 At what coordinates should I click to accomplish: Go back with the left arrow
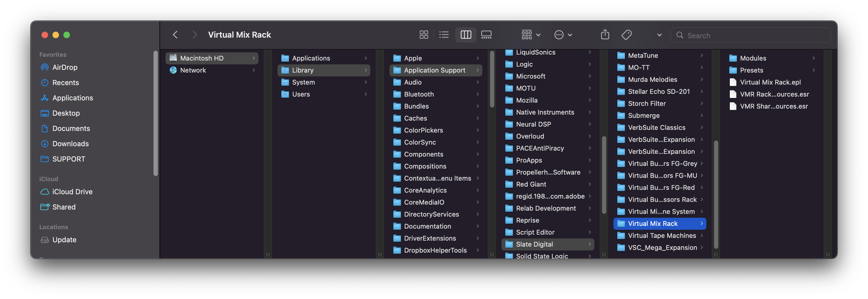coord(175,35)
